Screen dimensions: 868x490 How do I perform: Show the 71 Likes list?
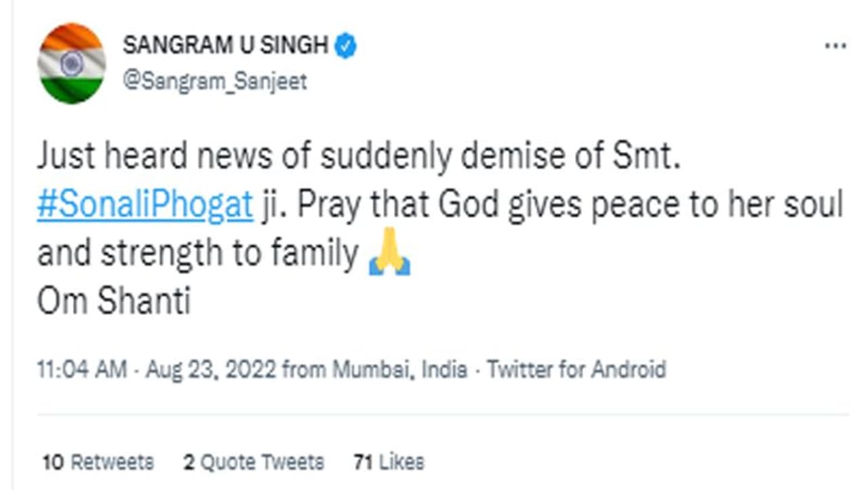[389, 462]
